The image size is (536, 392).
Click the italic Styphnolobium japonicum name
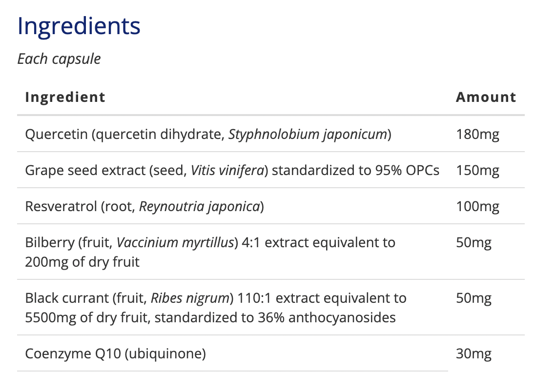(308, 134)
